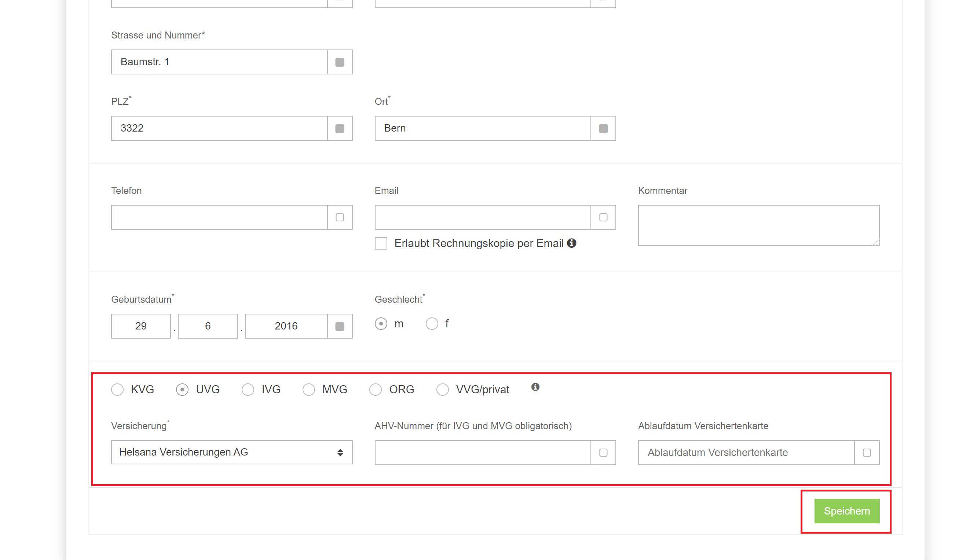Select gender m radio button

[x=381, y=324]
